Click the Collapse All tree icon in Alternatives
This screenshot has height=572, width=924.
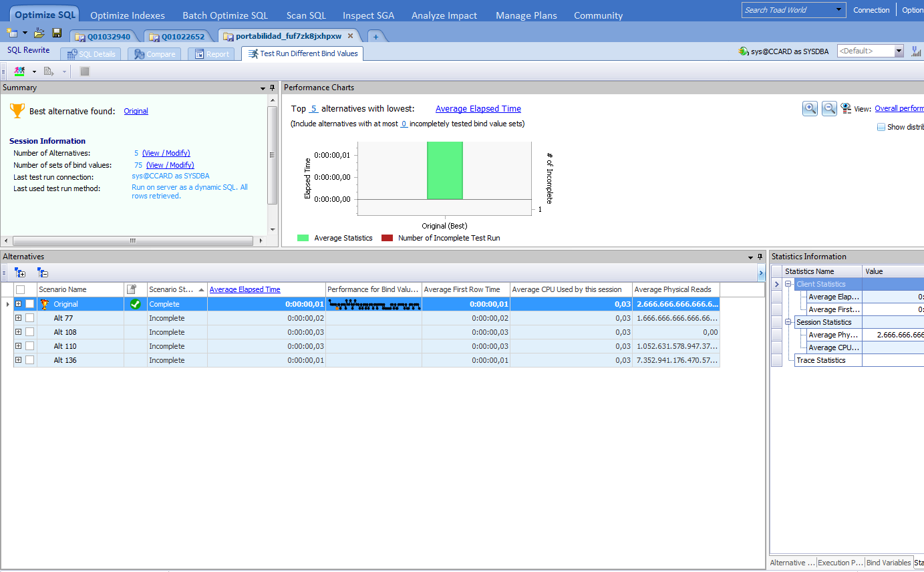pos(43,273)
